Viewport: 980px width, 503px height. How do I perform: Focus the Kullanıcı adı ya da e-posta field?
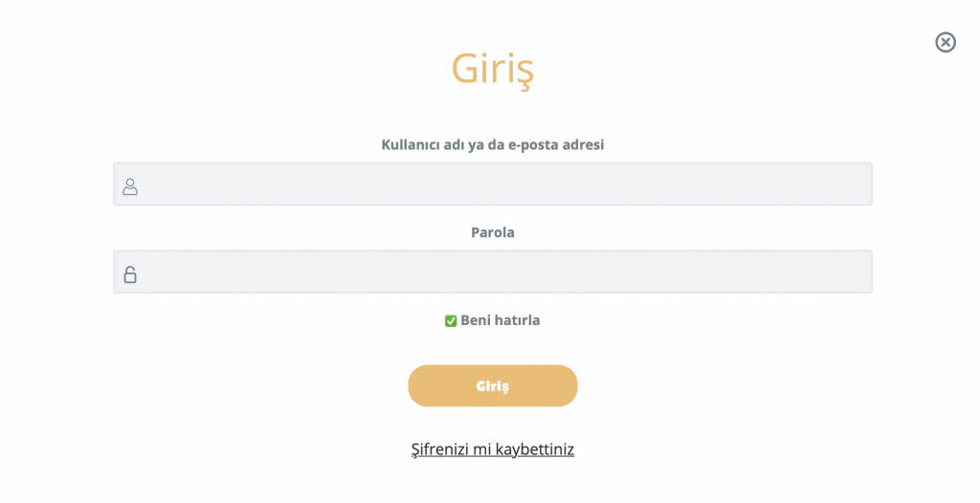click(507, 185)
